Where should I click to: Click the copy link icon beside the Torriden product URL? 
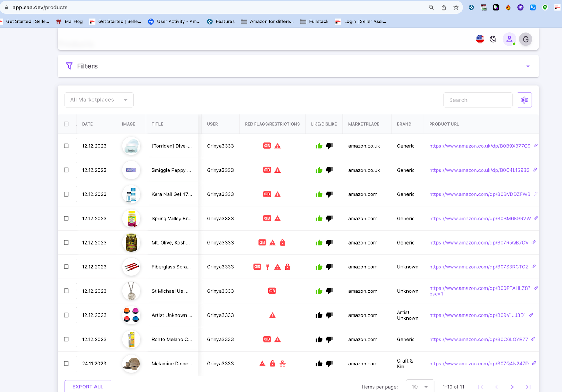tap(535, 145)
